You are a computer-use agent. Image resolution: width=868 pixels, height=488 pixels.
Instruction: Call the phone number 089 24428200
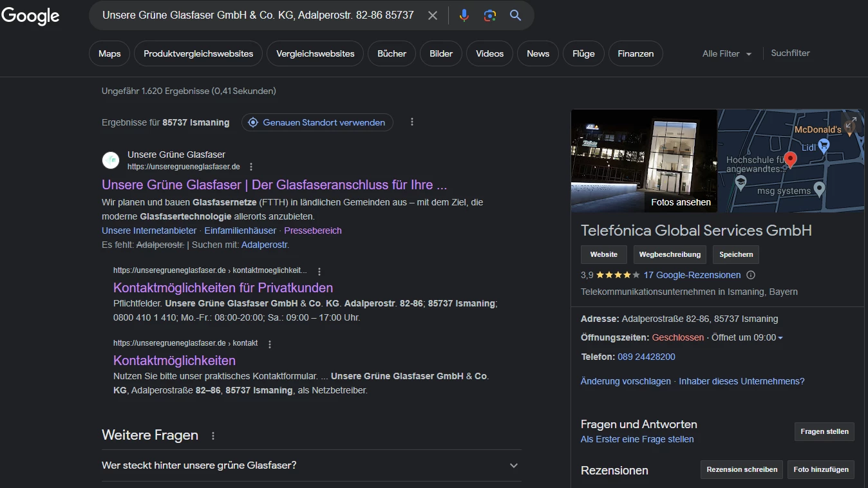646,357
